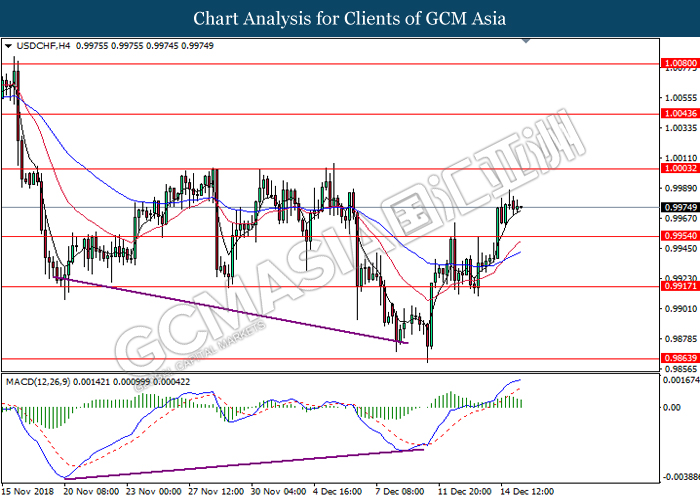The height and width of the screenshot is (500, 700).
Task: Click the 0.001674 MACD scale value
Action: [682, 380]
